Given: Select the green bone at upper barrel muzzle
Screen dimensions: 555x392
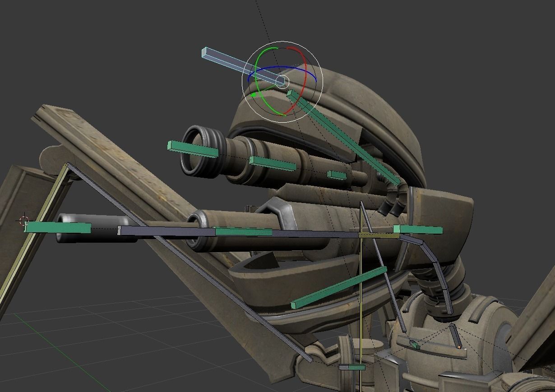Looking at the screenshot, I should (x=193, y=149).
